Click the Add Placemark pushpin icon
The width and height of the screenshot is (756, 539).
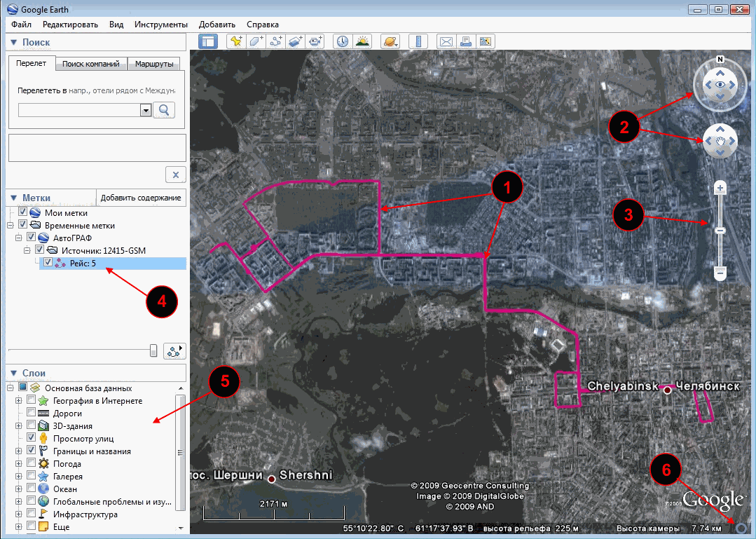pyautogui.click(x=235, y=41)
